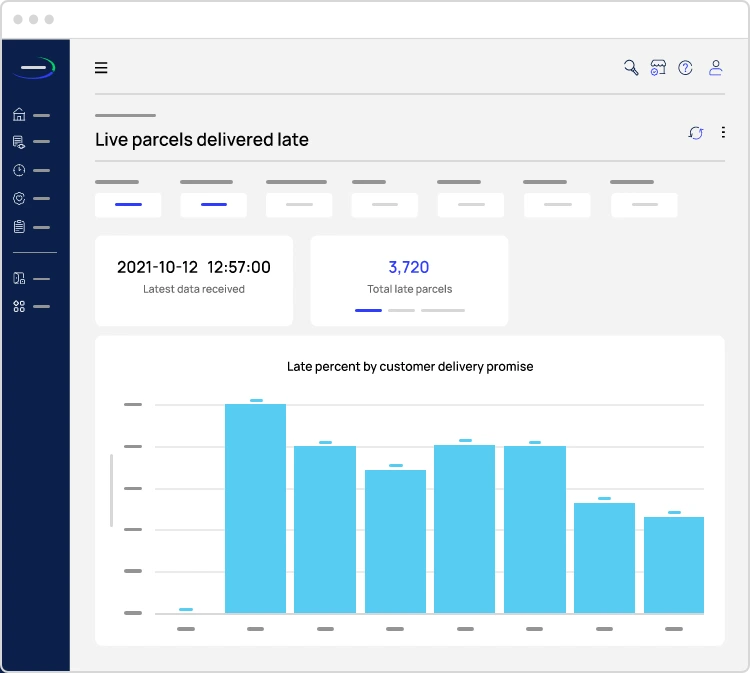Open the store icon in header
Screen dimensions: 750x673
658,68
